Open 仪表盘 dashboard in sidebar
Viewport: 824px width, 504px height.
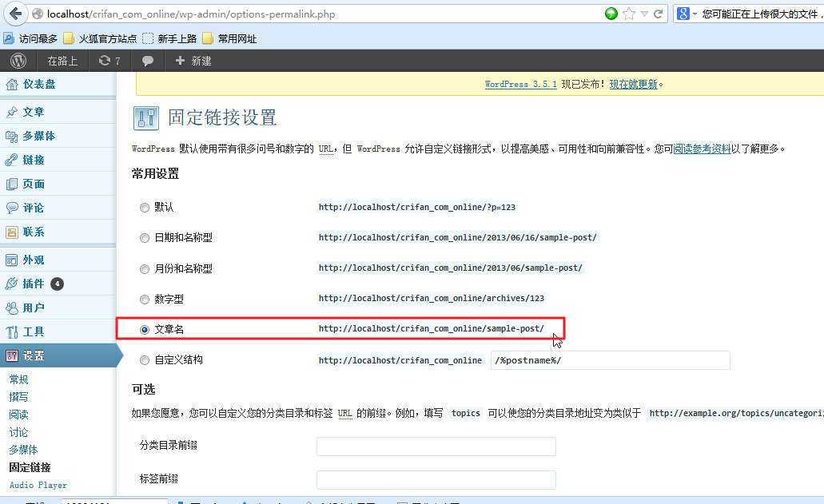[x=58, y=84]
